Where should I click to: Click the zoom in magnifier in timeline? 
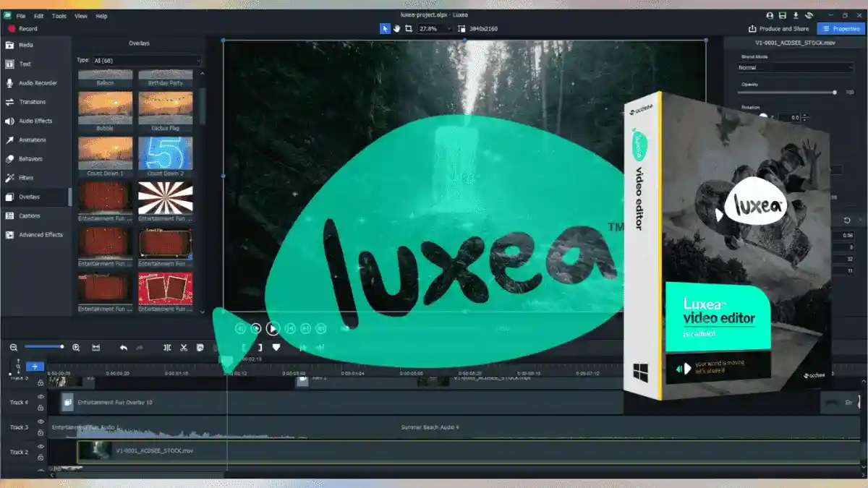tap(76, 348)
